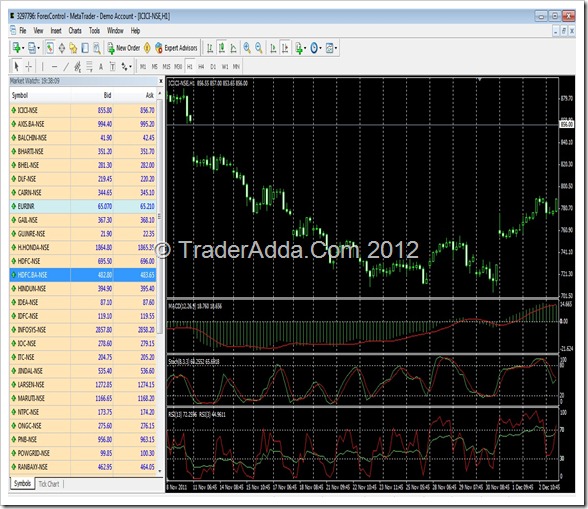Switch timeframe to MN

click(x=236, y=67)
